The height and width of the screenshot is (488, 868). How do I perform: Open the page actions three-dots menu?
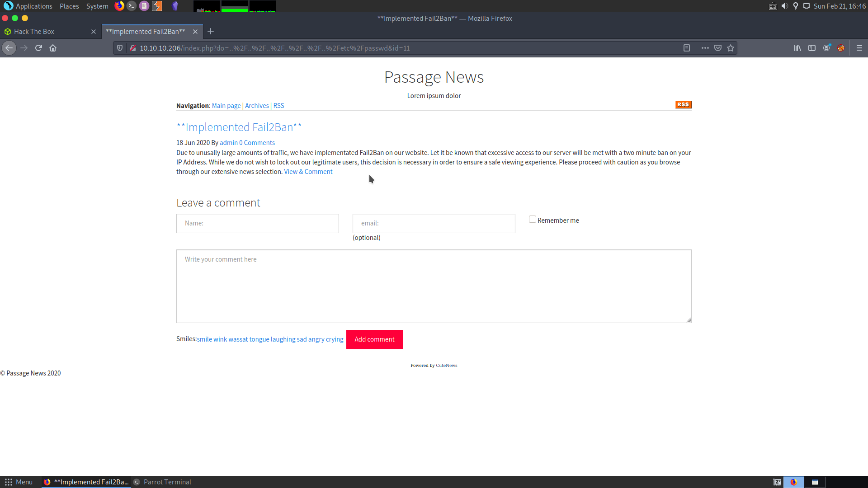705,48
